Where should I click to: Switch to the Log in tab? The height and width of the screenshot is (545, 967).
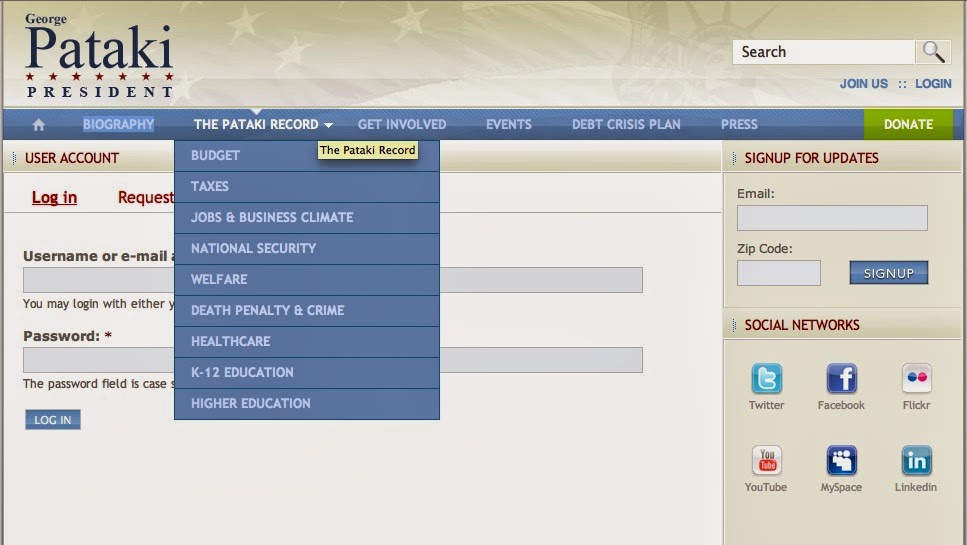click(54, 197)
